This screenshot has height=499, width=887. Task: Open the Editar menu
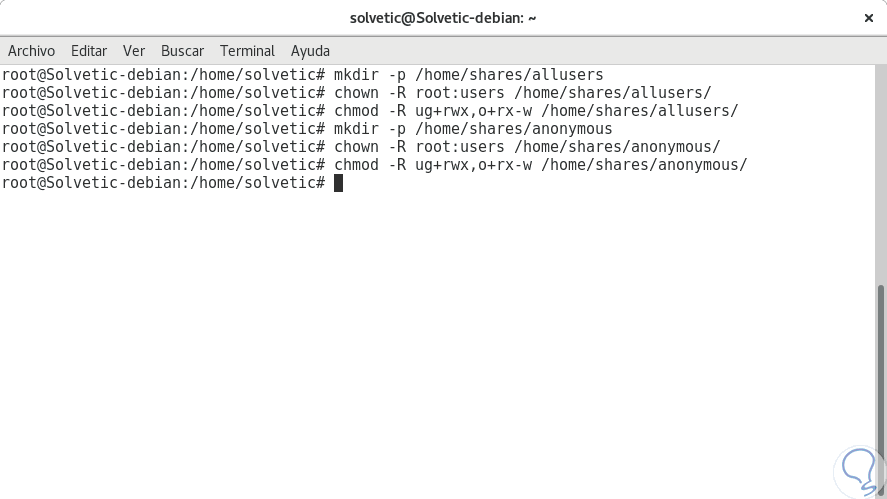pos(89,50)
